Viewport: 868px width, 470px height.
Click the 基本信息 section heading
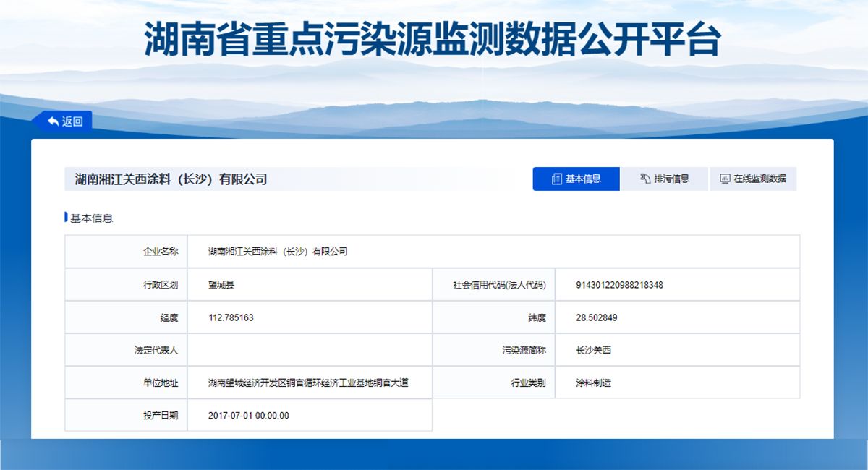(x=91, y=218)
